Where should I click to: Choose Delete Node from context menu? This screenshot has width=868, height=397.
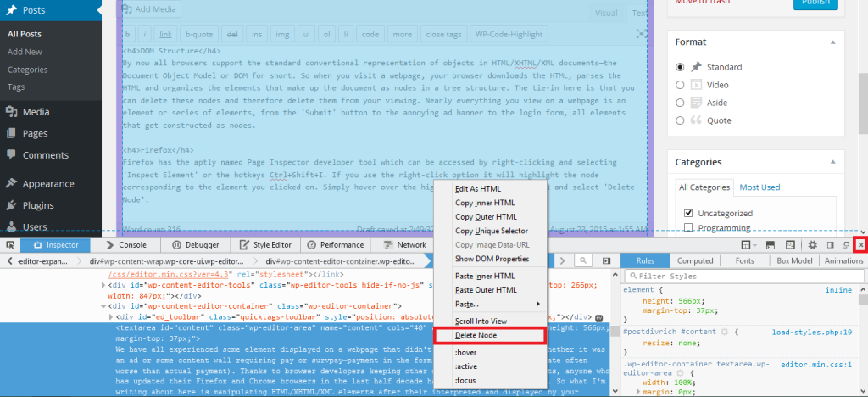(490, 336)
